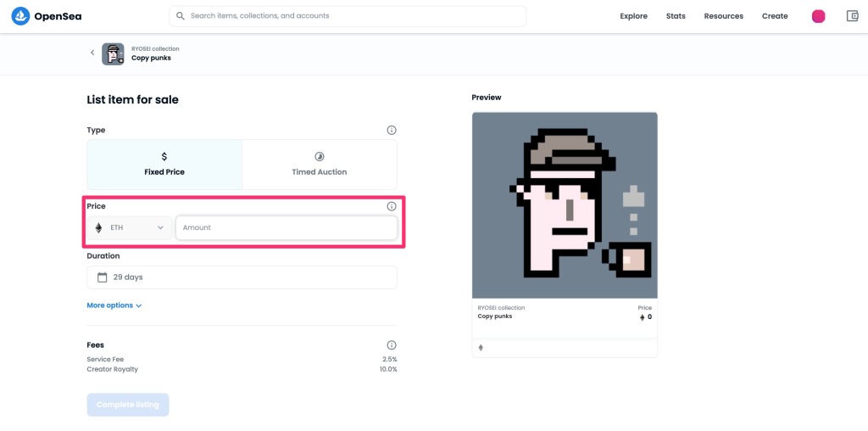Click the search magnifier icon
The image size is (868, 431).
pyautogui.click(x=180, y=16)
